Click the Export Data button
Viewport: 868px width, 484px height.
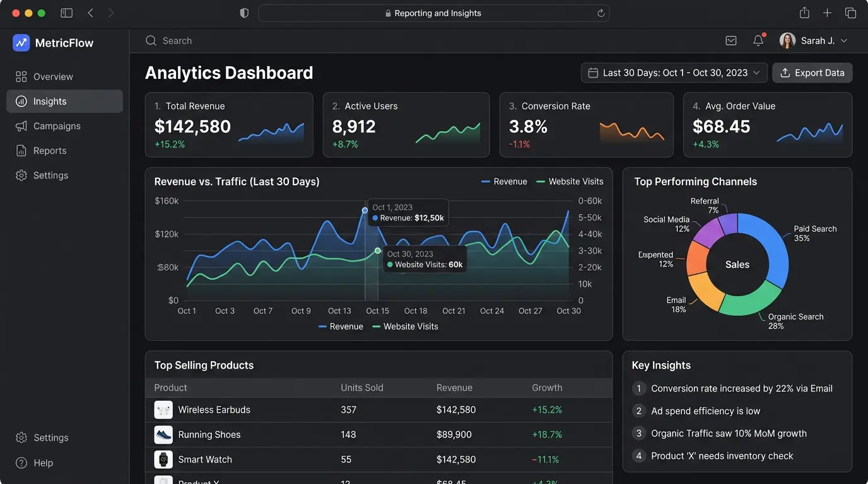coord(812,73)
